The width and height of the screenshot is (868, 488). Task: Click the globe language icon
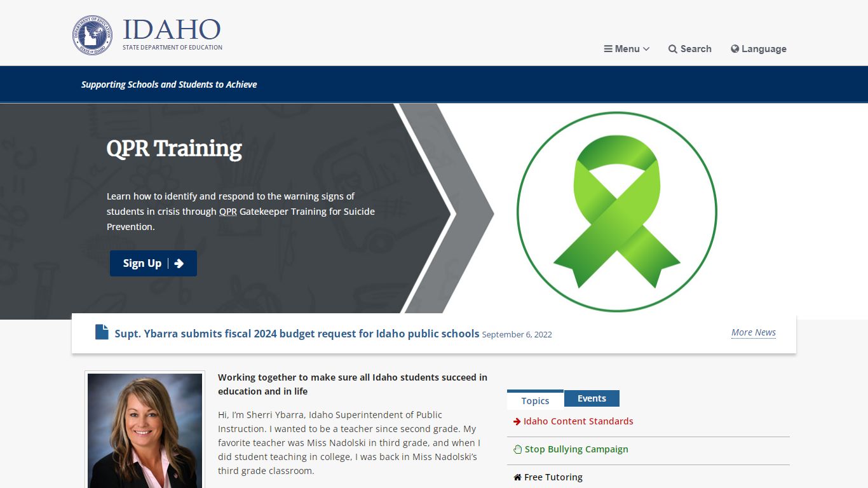(735, 49)
